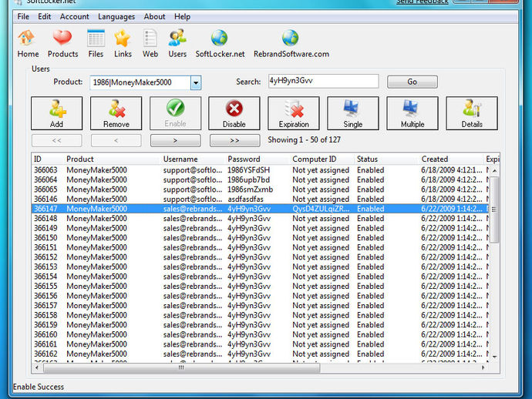
Task: Click the Expiration button
Action: coord(294,113)
